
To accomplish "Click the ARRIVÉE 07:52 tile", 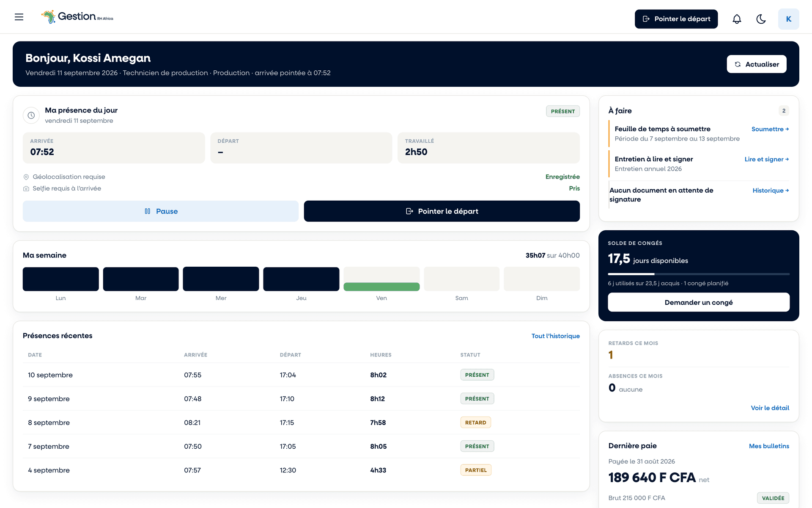I will 114,148.
